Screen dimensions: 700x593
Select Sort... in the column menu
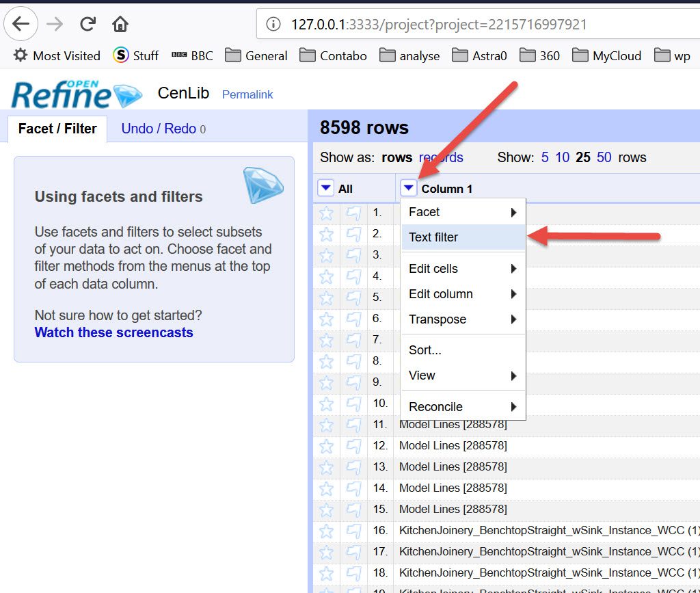coord(425,350)
